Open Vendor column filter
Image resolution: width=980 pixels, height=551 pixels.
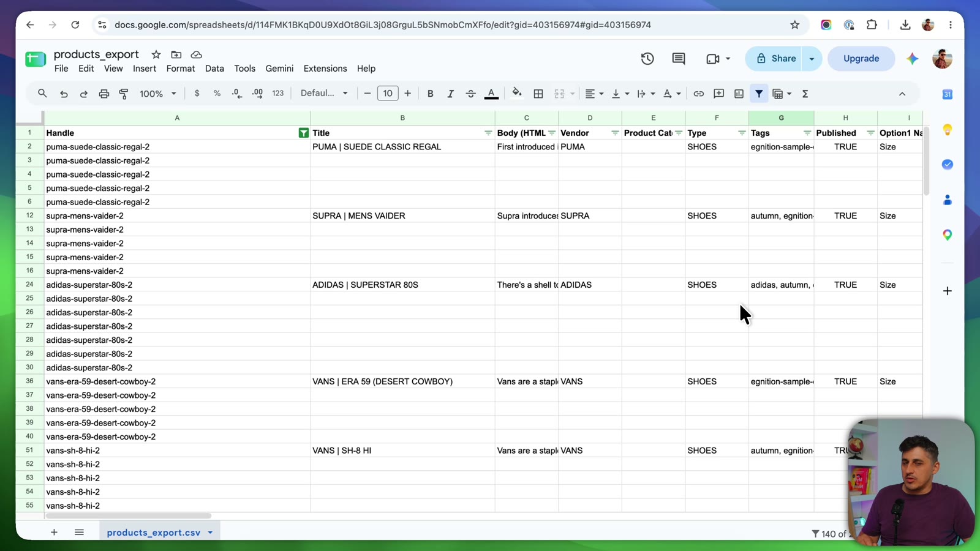pos(615,133)
